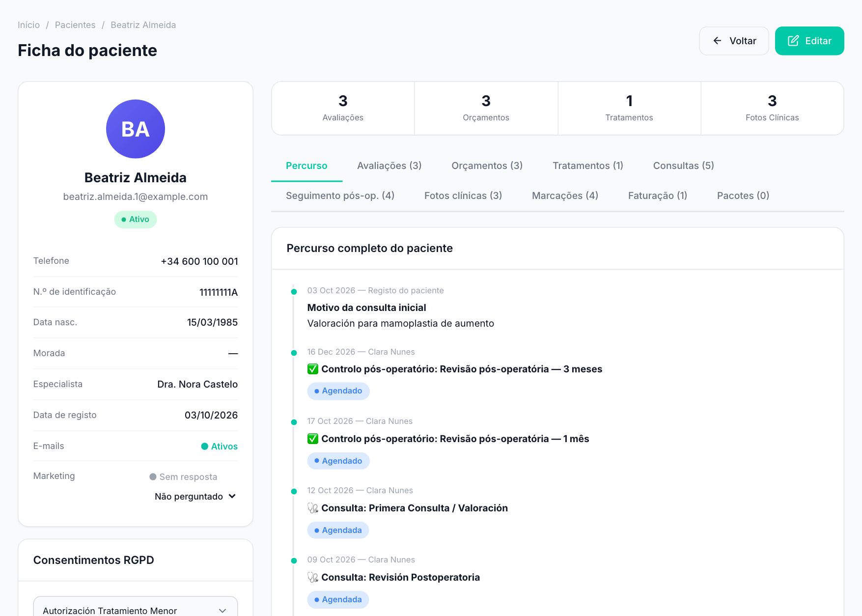Click the Voltar back arrow icon
Viewport: 862px width, 616px height.
click(x=717, y=41)
